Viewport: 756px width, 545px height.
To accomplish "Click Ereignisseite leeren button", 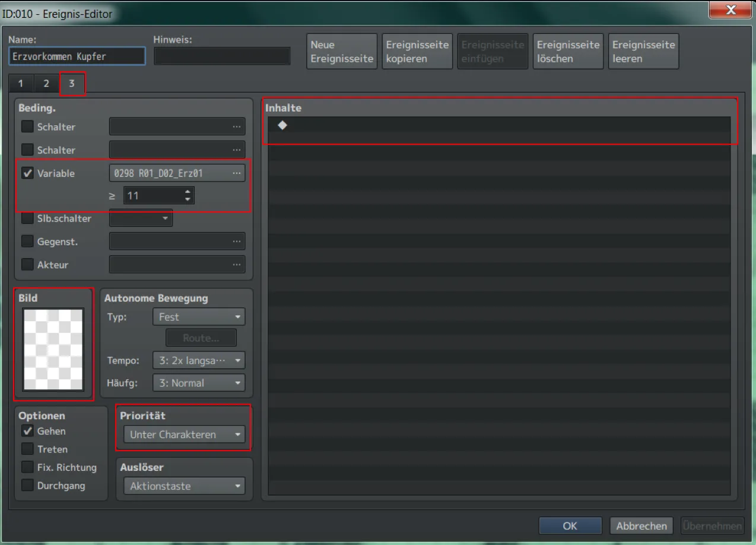I will [644, 52].
